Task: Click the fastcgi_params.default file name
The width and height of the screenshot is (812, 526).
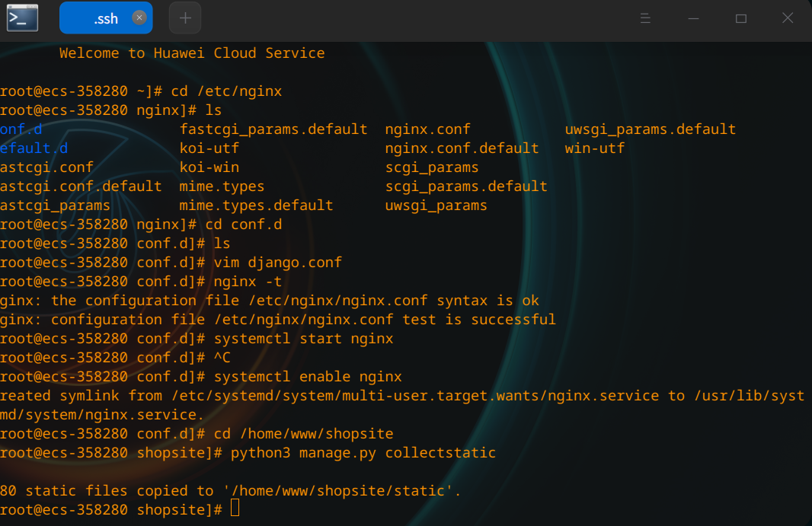Action: (273, 129)
